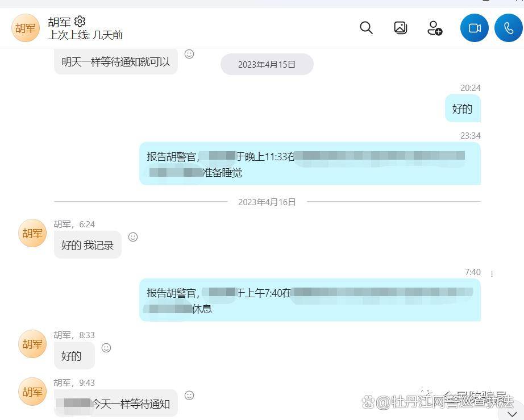Open the search in conversation icon
The image size is (524, 420).
coord(366,28)
